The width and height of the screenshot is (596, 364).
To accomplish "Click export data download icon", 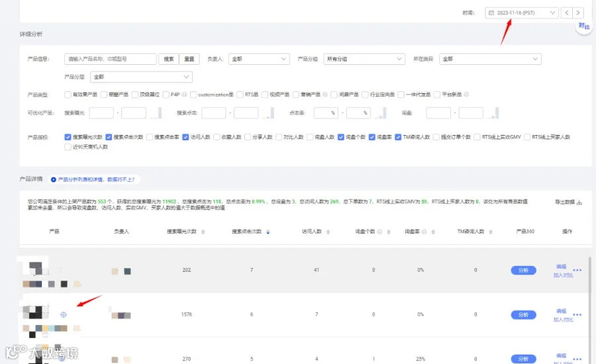I will pyautogui.click(x=579, y=202).
